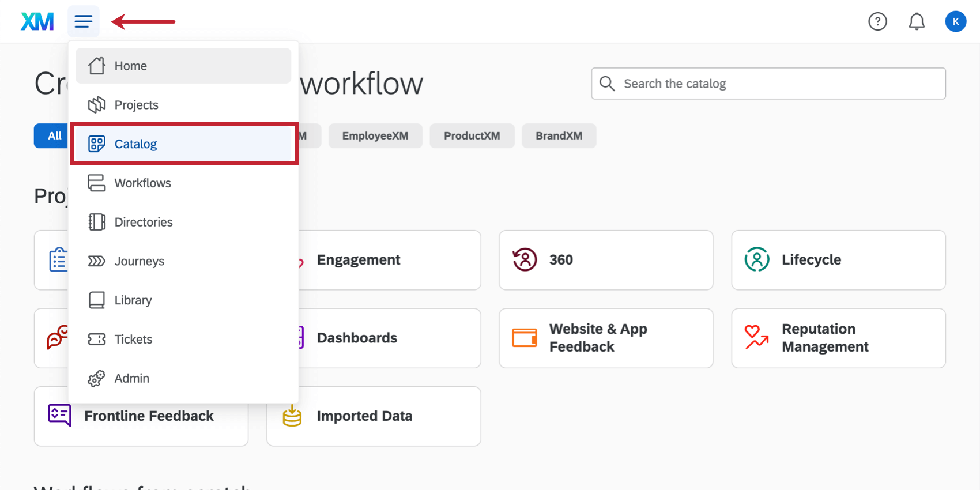Click the Admin gears icon
Screen dimensions: 980x490
[96, 378]
